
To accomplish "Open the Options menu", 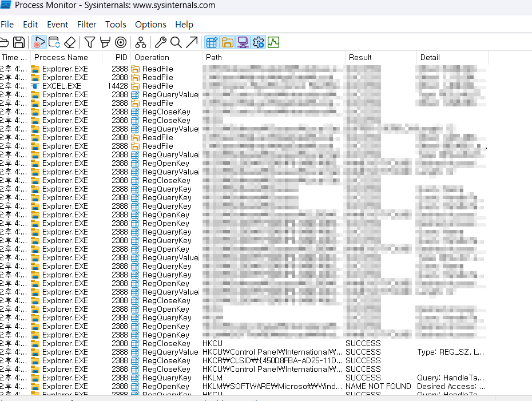I will [x=150, y=25].
